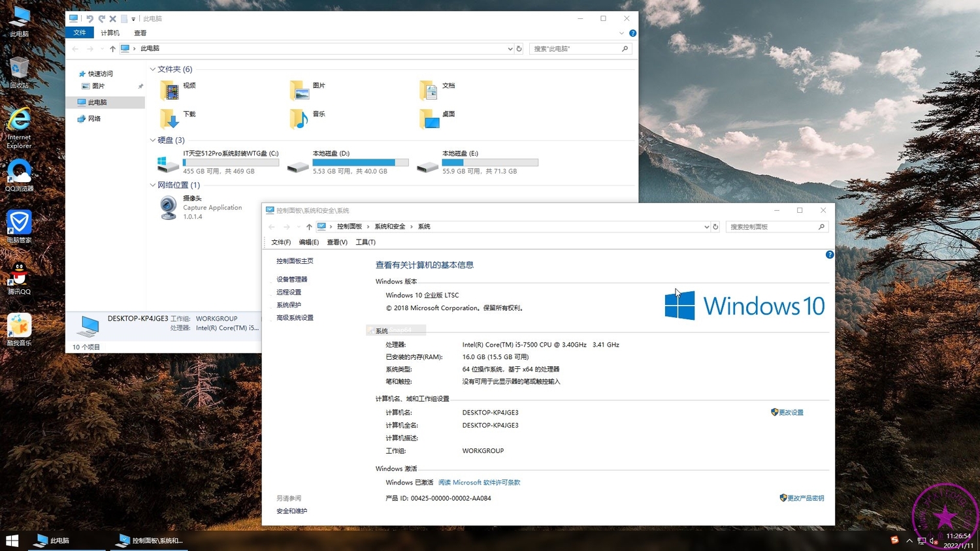Screen dimensions: 980x551
Task: Select the C: drive IT天空512Pro
Action: (219, 163)
